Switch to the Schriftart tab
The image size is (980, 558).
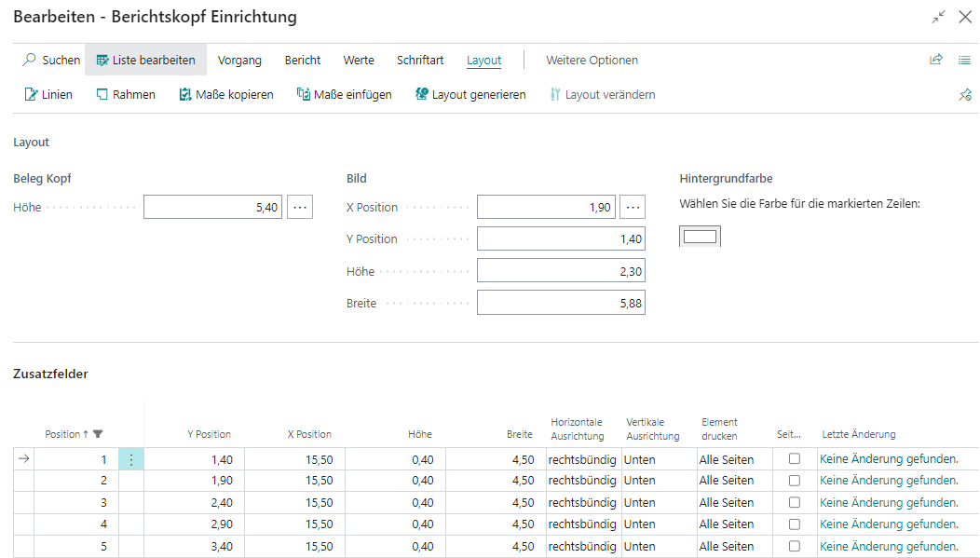[419, 60]
